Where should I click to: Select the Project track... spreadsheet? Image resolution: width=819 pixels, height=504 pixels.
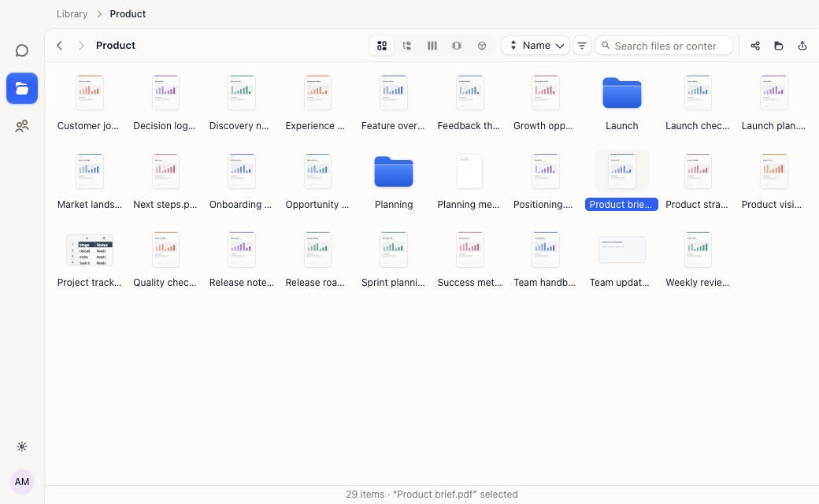(89, 260)
